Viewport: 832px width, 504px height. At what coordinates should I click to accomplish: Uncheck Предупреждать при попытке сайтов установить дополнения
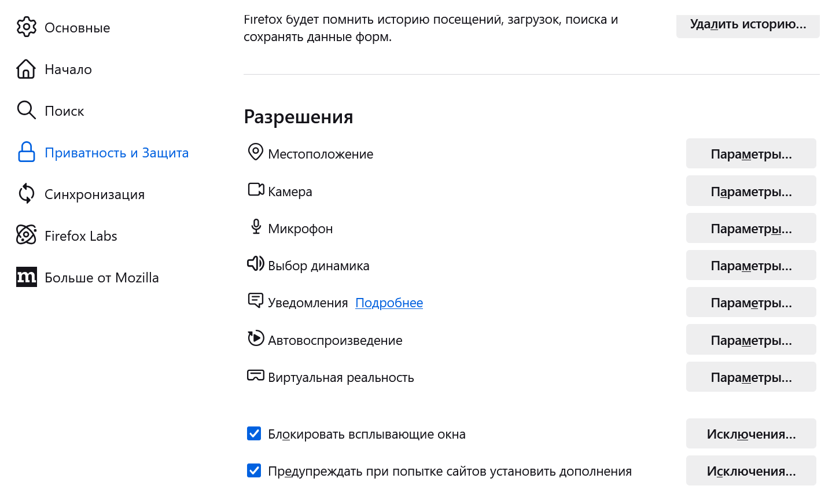[x=254, y=470]
